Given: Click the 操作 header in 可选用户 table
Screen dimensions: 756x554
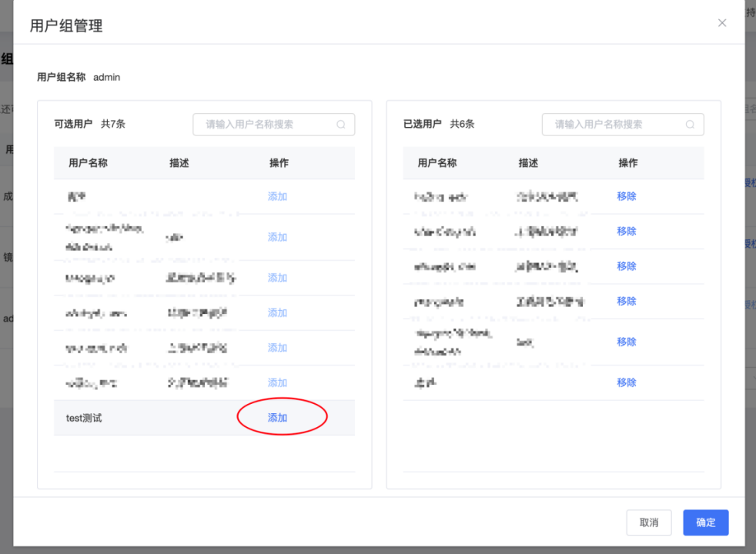Looking at the screenshot, I should tap(279, 163).
